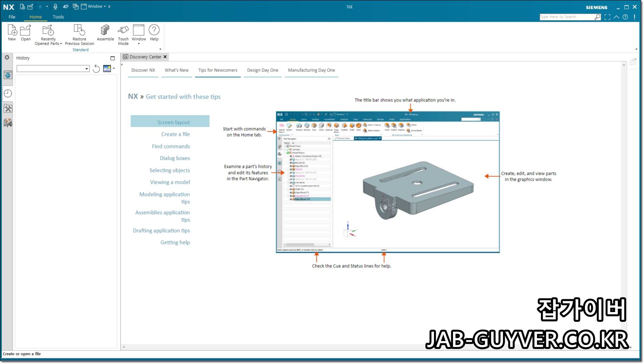Click the search magnifier icon
The width and height of the screenshot is (644, 364).
pos(597,17)
